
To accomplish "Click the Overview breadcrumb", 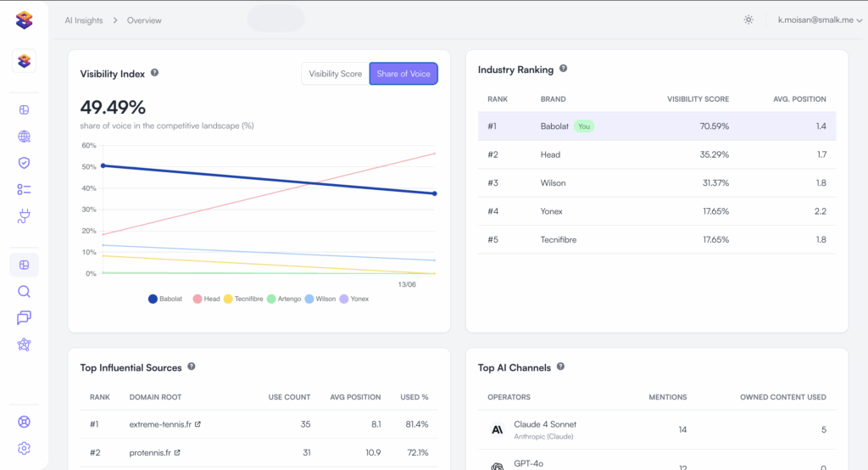I will click(144, 20).
